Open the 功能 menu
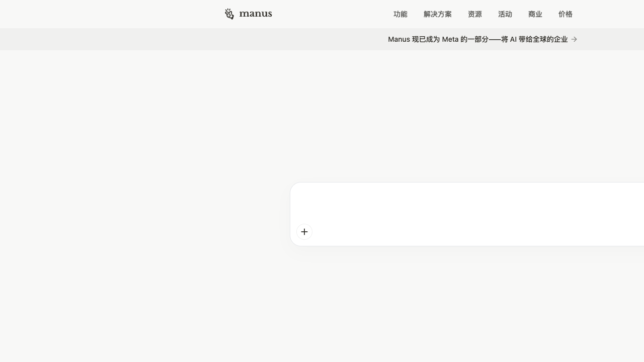The height and width of the screenshot is (362, 644). click(400, 14)
